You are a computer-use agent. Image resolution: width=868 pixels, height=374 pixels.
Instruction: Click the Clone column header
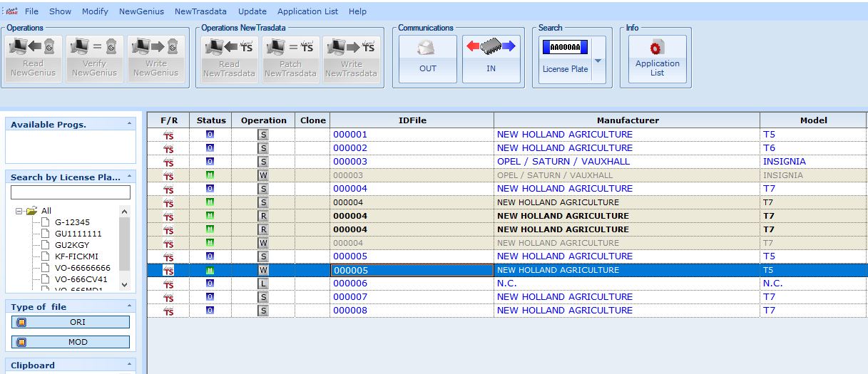(x=312, y=120)
